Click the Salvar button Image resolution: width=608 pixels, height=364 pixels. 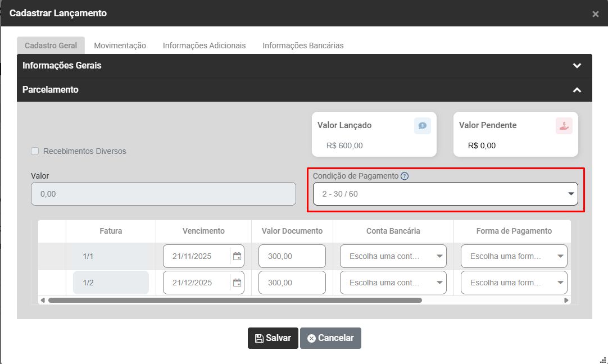tap(273, 338)
